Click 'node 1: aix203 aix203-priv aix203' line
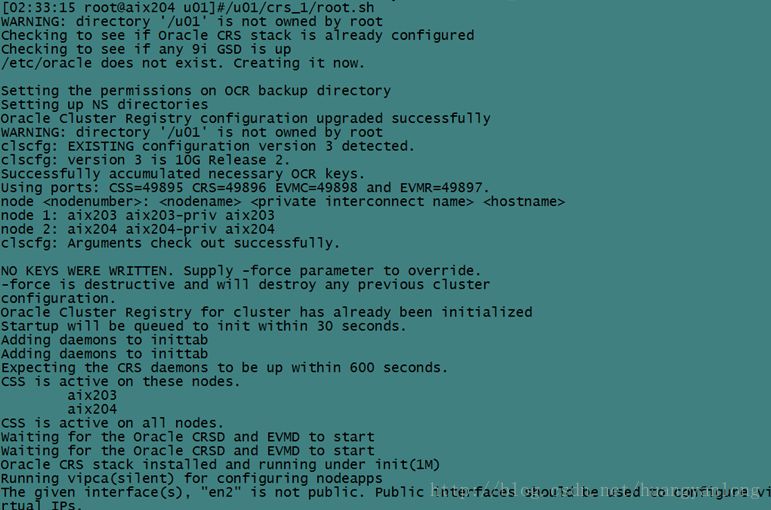 (137, 215)
